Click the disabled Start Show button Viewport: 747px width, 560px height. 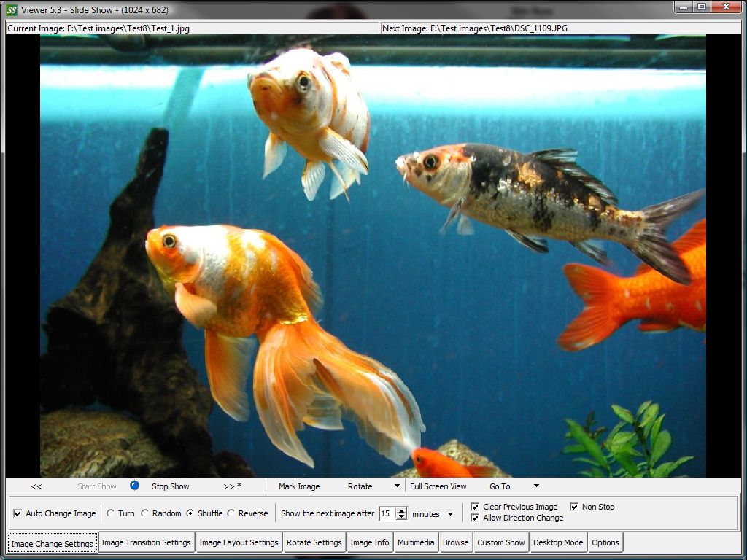97,486
